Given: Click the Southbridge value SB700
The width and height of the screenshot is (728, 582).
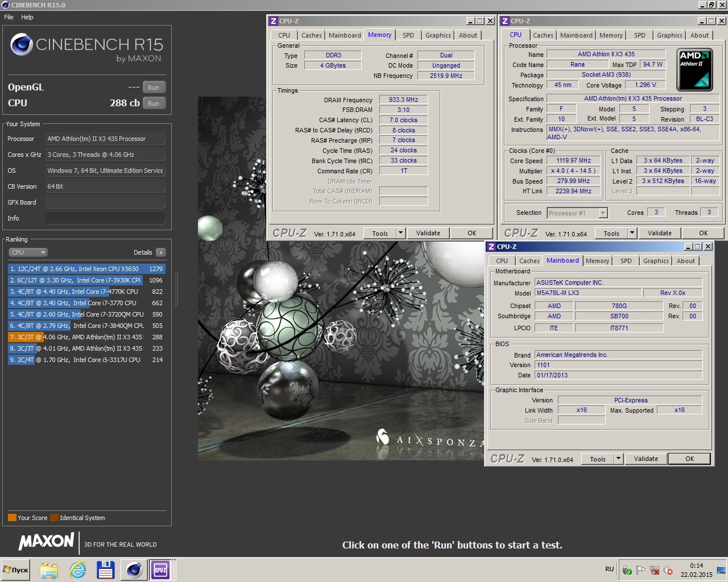Looking at the screenshot, I should 619,316.
